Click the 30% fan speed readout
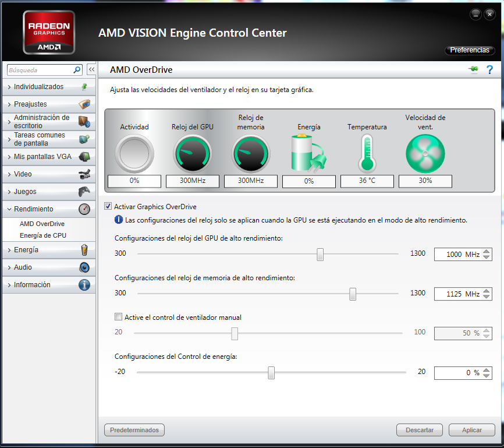504x448 pixels. coord(425,181)
